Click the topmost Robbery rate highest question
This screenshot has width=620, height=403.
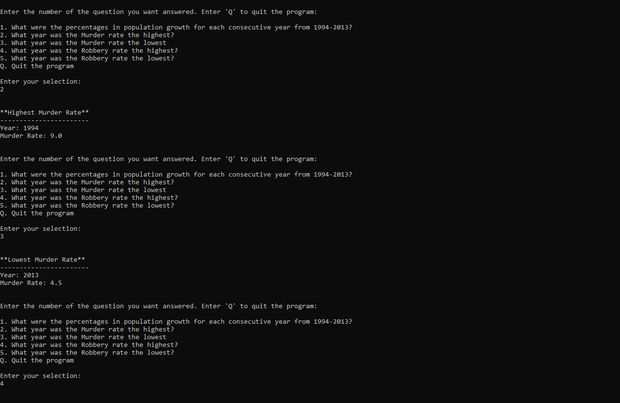[89, 51]
